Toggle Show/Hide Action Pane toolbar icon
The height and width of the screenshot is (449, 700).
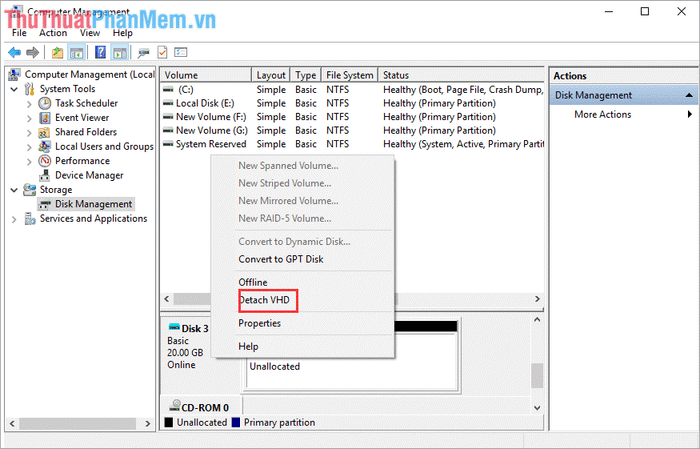(120, 53)
